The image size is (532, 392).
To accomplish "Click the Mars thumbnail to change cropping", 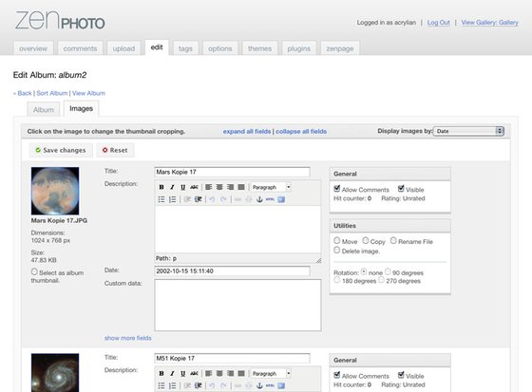I will coord(55,191).
